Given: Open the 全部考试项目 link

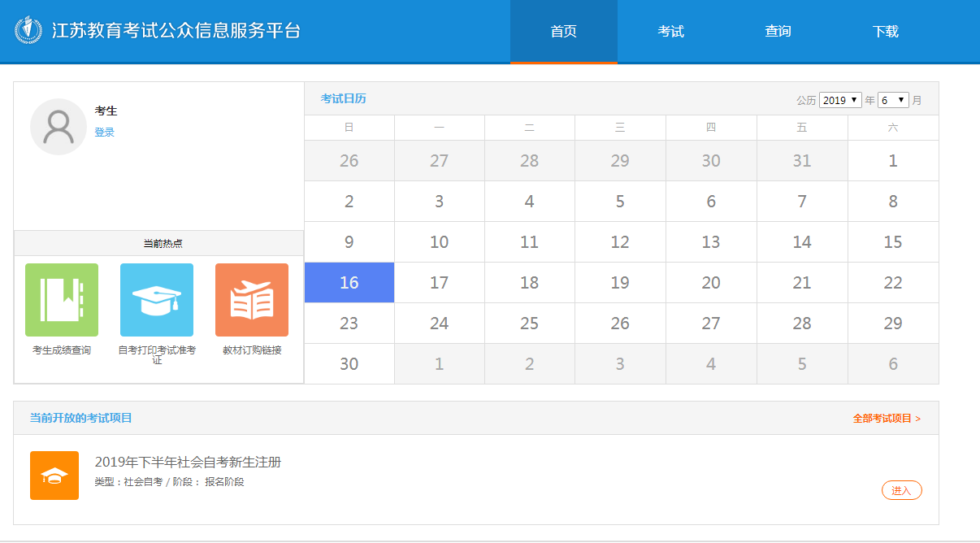Looking at the screenshot, I should (x=886, y=419).
